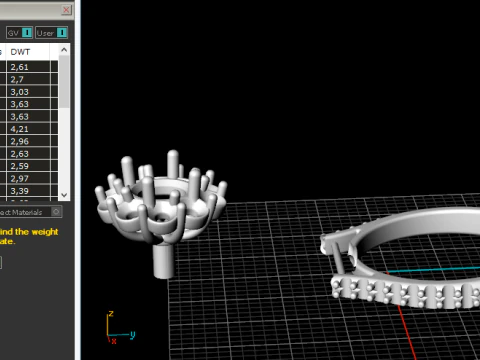480x360 pixels.
Task: Select the 2,97 DWT cell
Action: pyautogui.click(x=28, y=178)
